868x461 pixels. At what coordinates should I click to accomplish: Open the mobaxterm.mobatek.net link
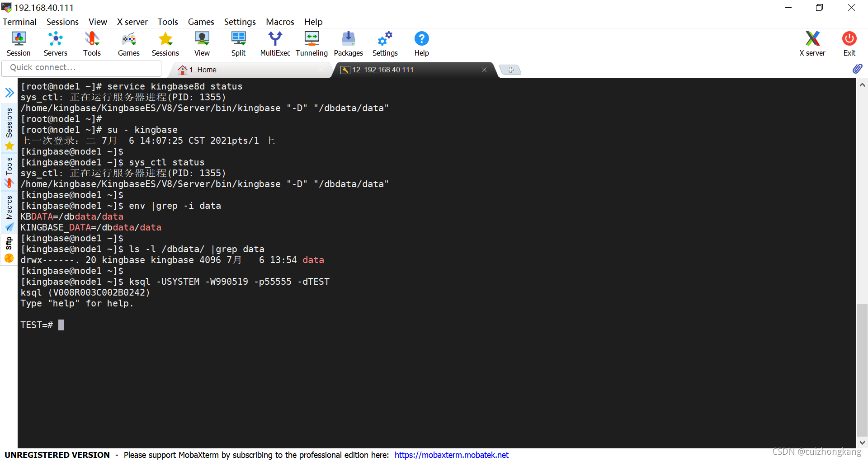pos(451,455)
